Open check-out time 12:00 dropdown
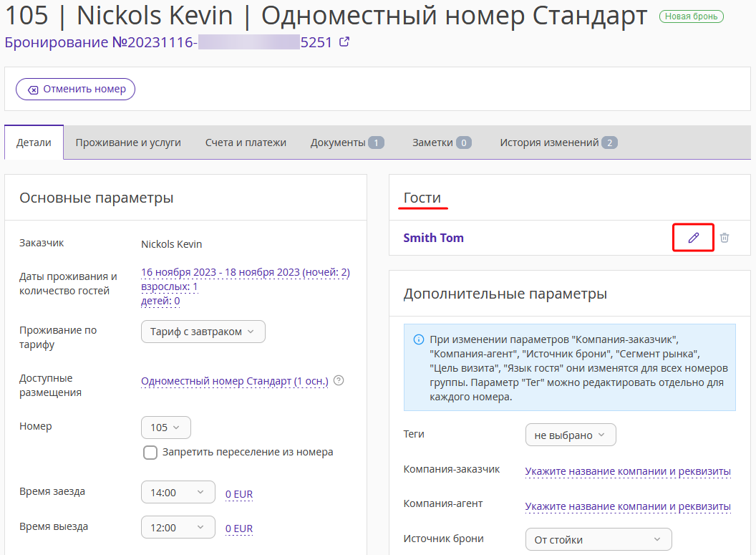The image size is (756, 555). (178, 528)
